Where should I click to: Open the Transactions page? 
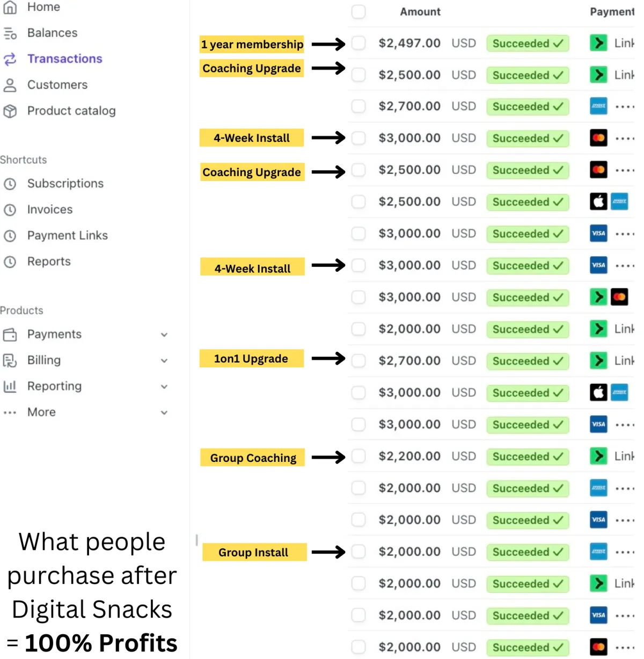click(64, 59)
